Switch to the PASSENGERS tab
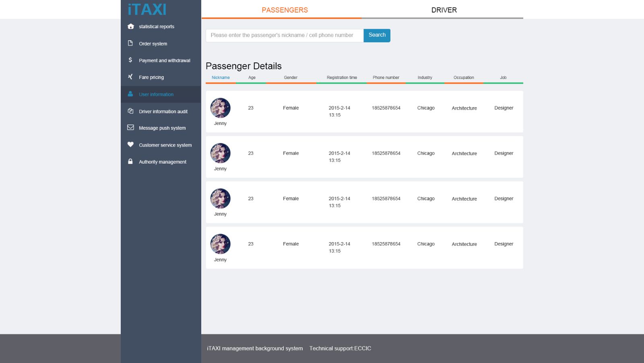The width and height of the screenshot is (644, 363). click(x=285, y=10)
